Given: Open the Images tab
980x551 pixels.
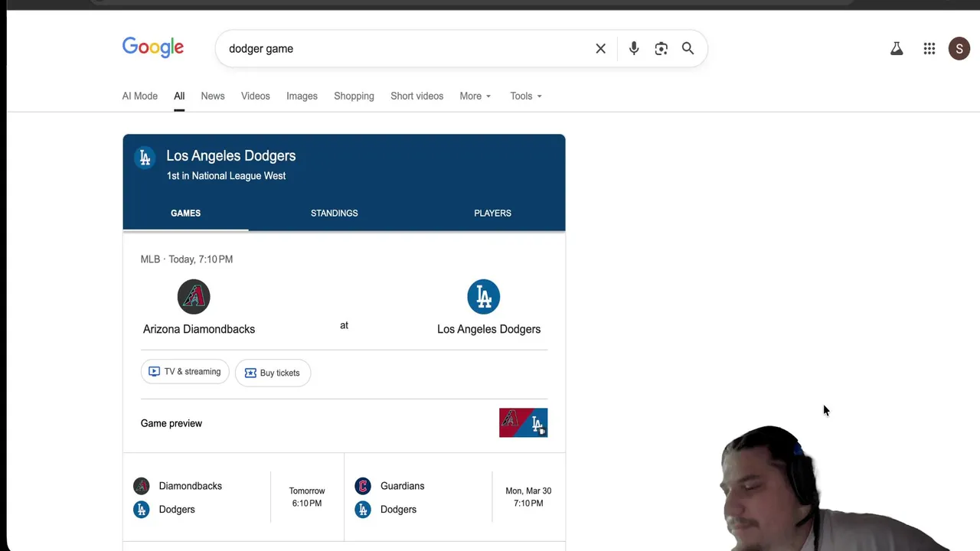Looking at the screenshot, I should pyautogui.click(x=302, y=96).
